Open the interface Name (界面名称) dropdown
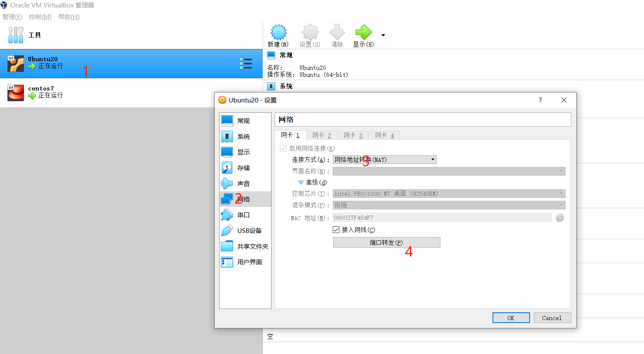The image size is (644, 354). (x=449, y=171)
